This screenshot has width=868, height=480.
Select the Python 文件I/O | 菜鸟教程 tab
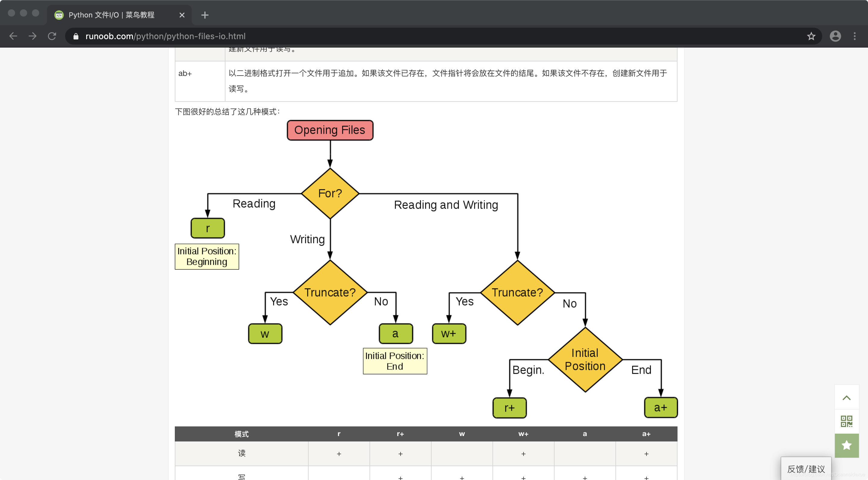(119, 15)
